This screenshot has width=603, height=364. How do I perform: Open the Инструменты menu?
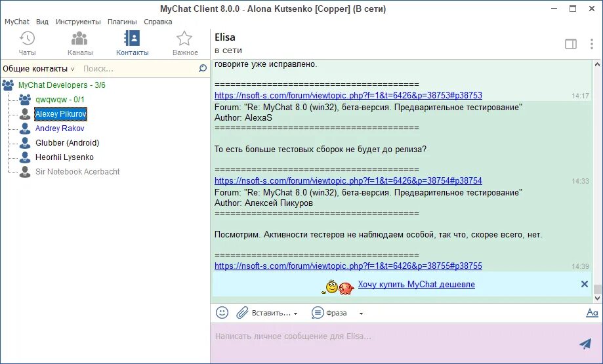point(78,22)
